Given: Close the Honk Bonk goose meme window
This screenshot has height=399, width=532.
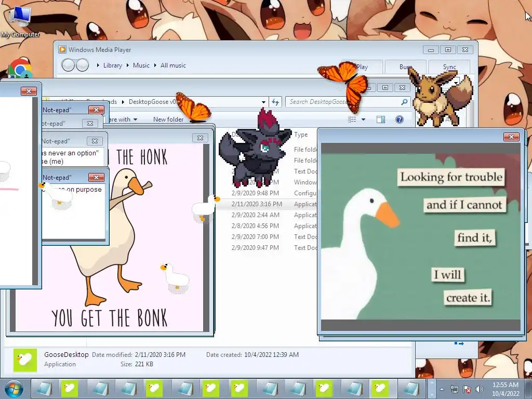Looking at the screenshot, I should [200, 138].
